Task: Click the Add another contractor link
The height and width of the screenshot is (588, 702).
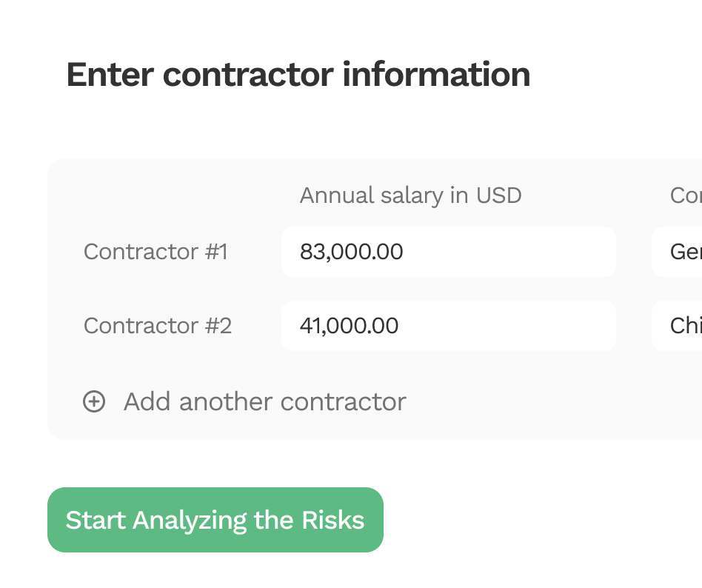Action: click(264, 401)
